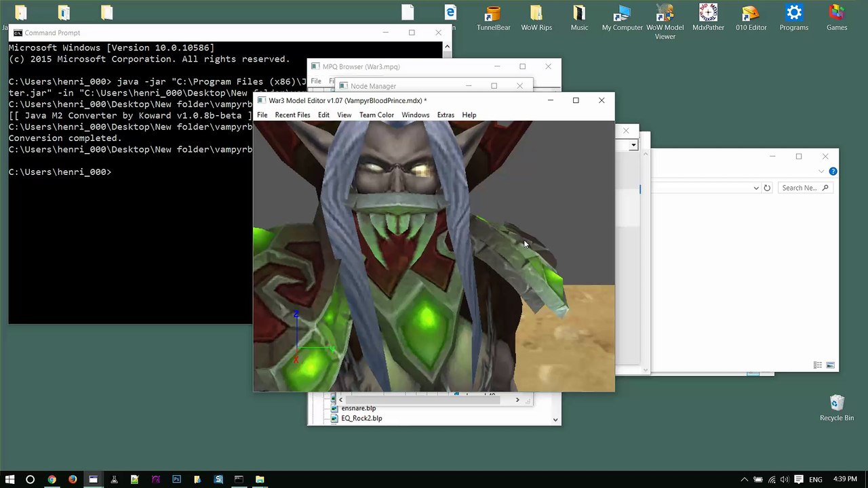Open the volume control tray icon
This screenshot has height=488, width=868.
coord(785,479)
